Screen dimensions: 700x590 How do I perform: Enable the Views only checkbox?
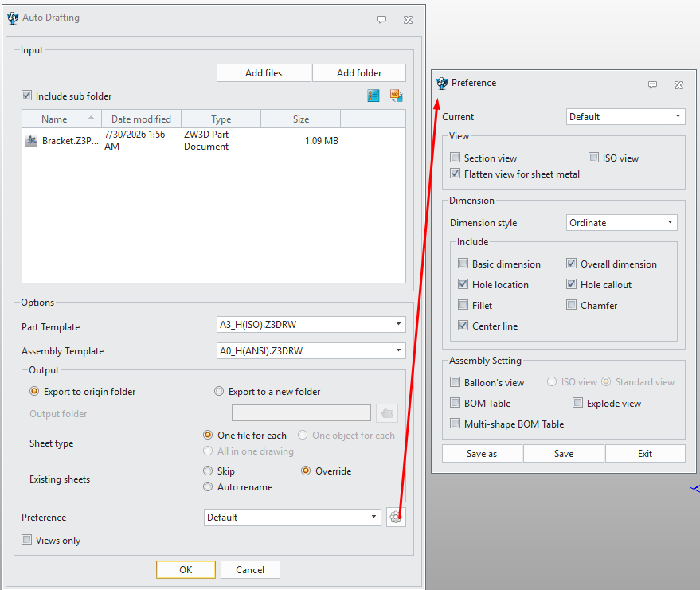(x=27, y=540)
